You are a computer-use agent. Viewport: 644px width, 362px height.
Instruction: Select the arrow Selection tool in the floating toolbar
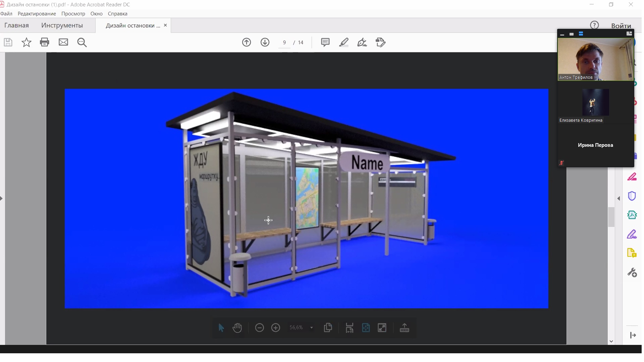point(221,328)
